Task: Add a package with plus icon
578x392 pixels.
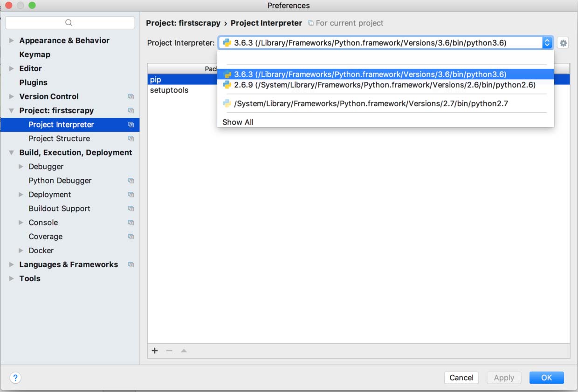Action: pos(155,351)
